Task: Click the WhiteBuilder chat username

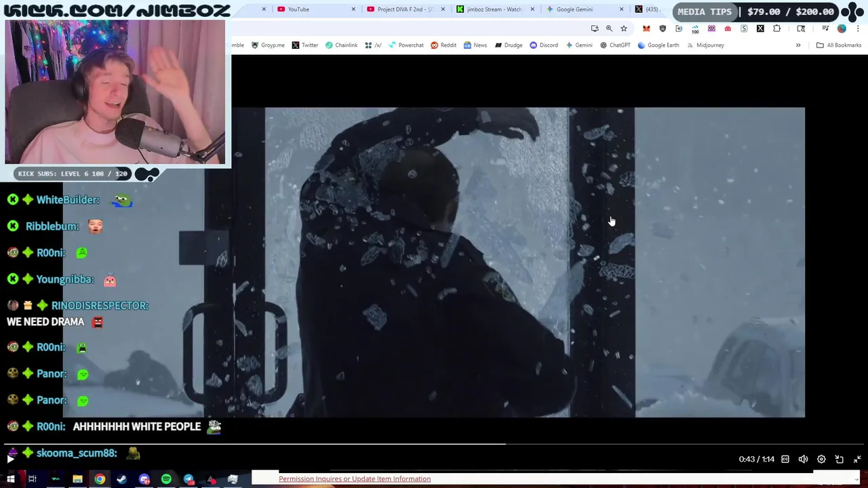Action: point(68,200)
